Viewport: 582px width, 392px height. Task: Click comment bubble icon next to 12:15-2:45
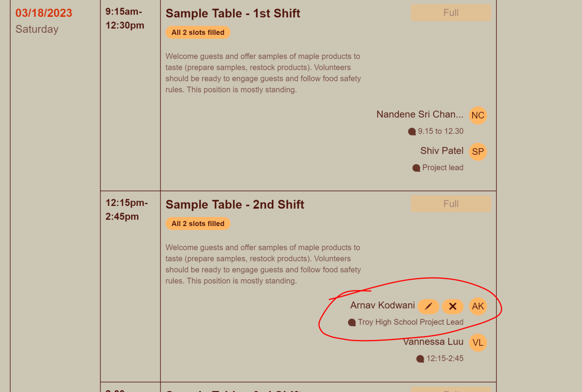420,359
